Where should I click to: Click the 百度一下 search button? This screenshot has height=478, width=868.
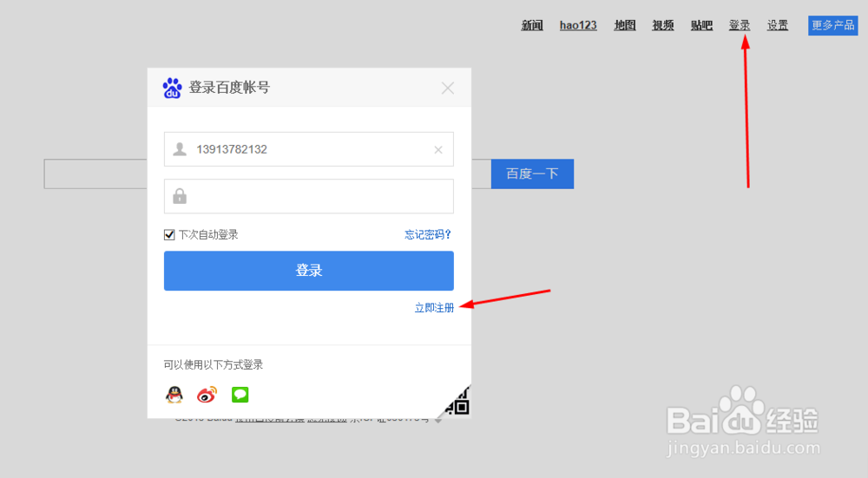click(x=533, y=174)
